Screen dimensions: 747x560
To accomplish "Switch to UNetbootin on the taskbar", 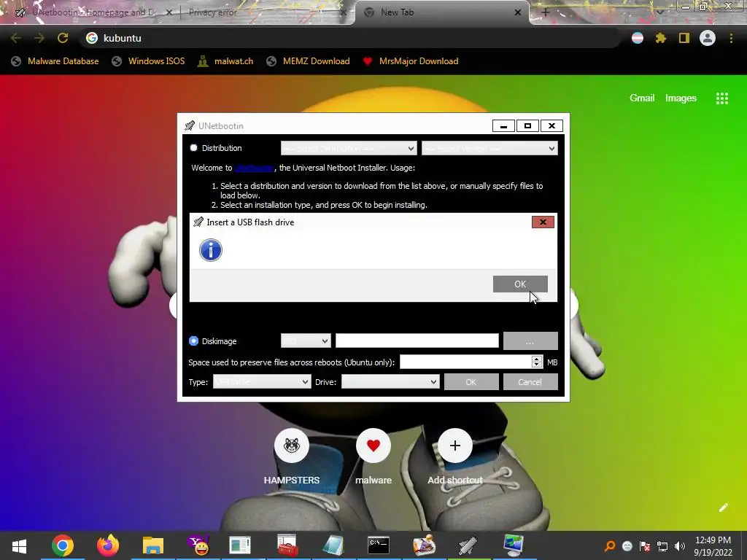I will click(468, 545).
